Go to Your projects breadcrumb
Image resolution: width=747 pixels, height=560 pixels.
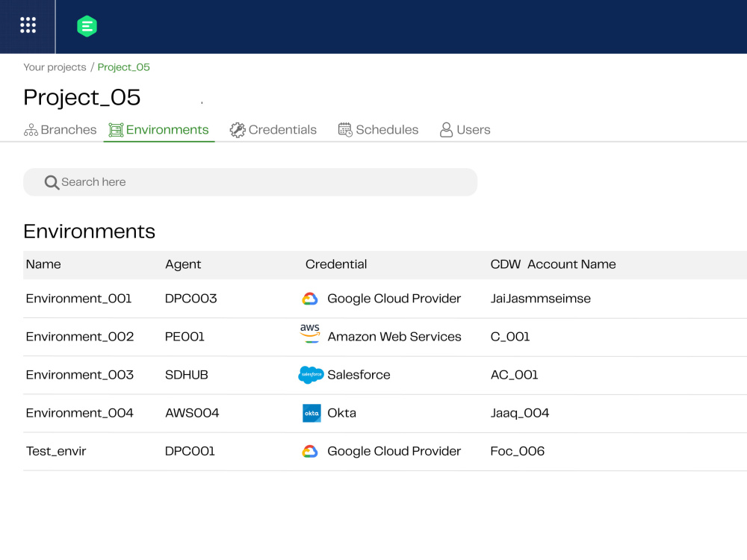55,67
